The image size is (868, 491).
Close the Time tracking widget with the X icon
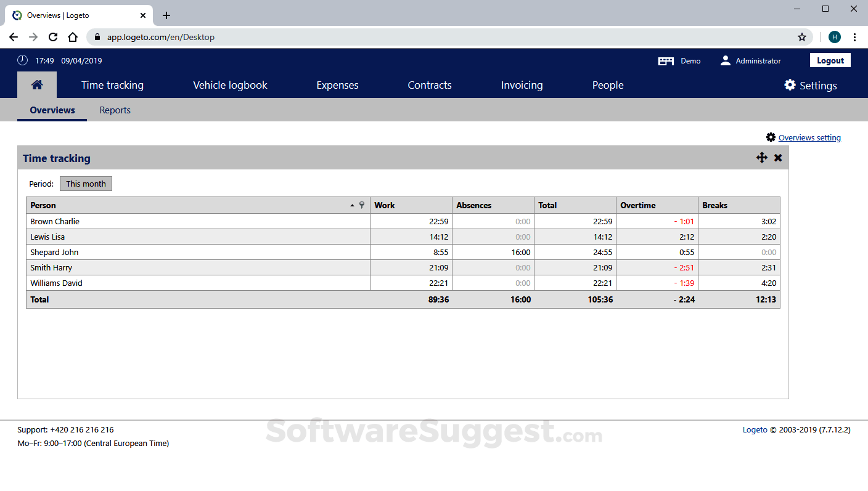(777, 158)
